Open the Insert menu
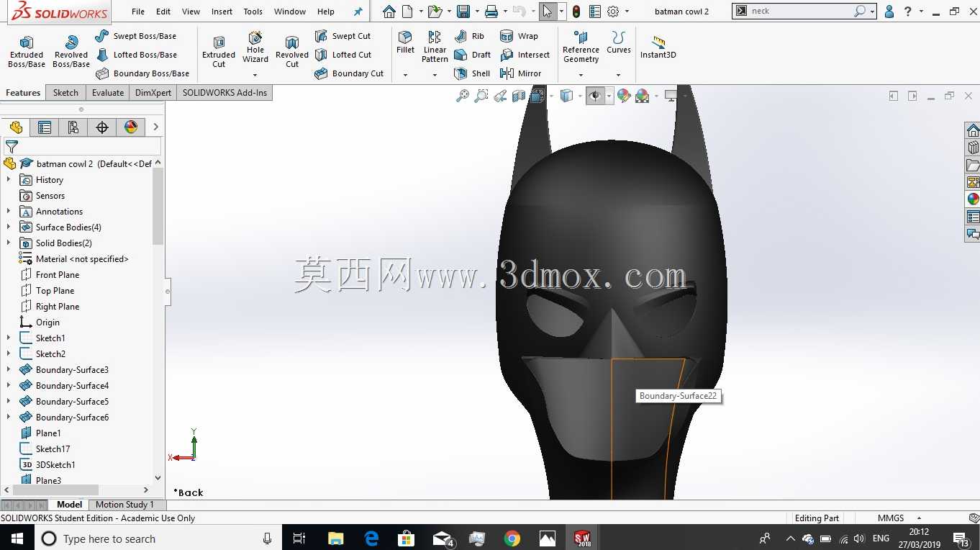This screenshot has width=980, height=550. pos(222,12)
